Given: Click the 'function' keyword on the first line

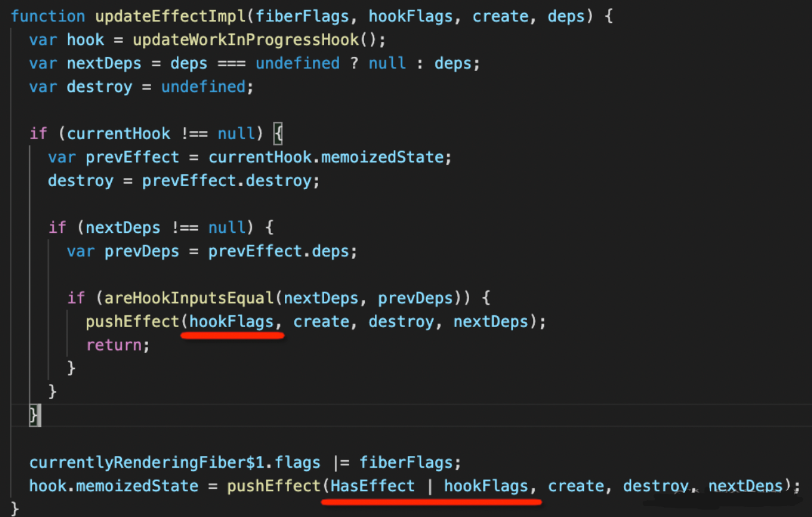Looking at the screenshot, I should tap(48, 16).
